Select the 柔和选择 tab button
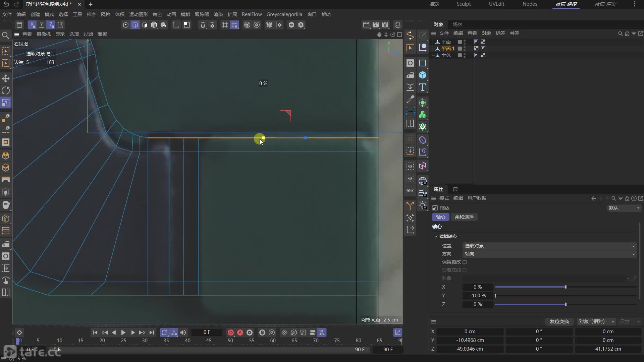The image size is (644, 362). pyautogui.click(x=464, y=217)
